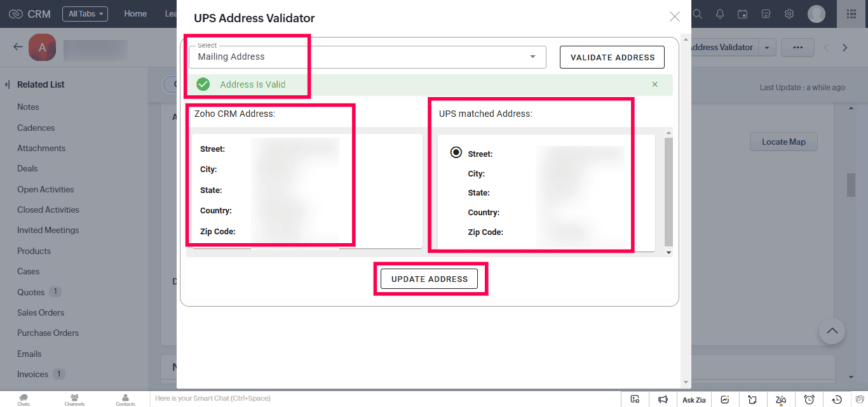
Task: Open Cases in Related List
Action: tap(28, 271)
